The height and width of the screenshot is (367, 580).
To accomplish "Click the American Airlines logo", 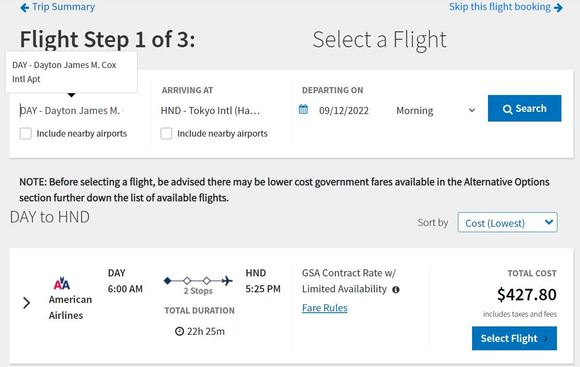I will coord(62,283).
